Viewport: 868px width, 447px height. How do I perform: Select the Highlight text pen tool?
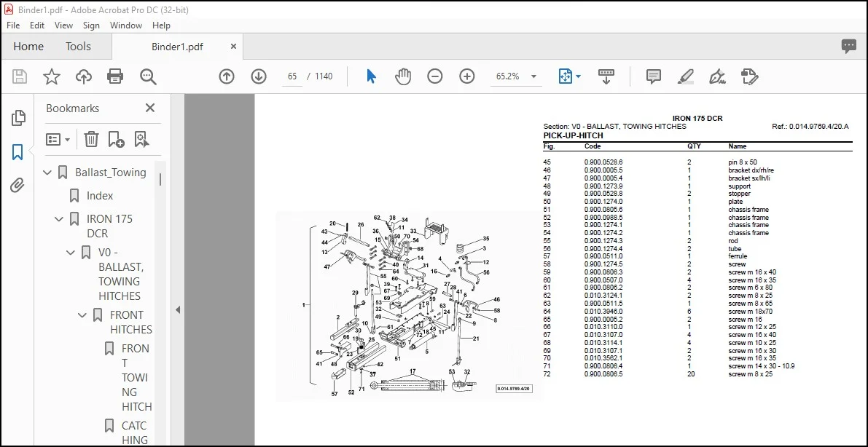click(x=686, y=76)
